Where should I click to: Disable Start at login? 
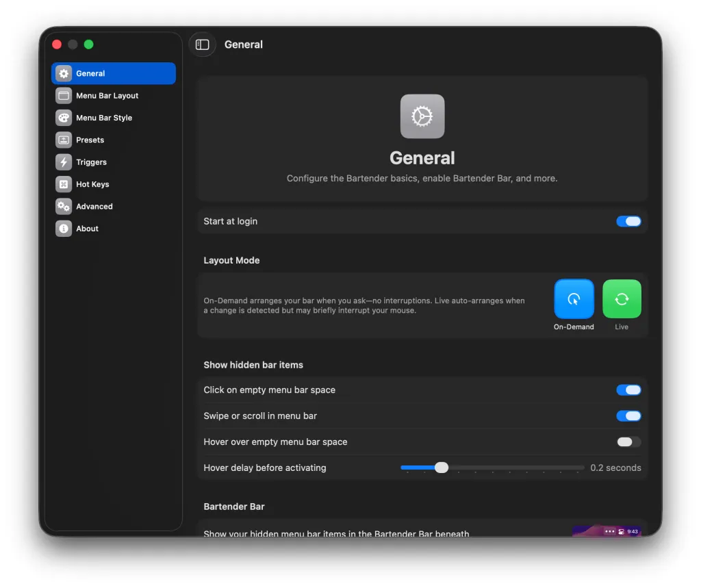pos(628,221)
